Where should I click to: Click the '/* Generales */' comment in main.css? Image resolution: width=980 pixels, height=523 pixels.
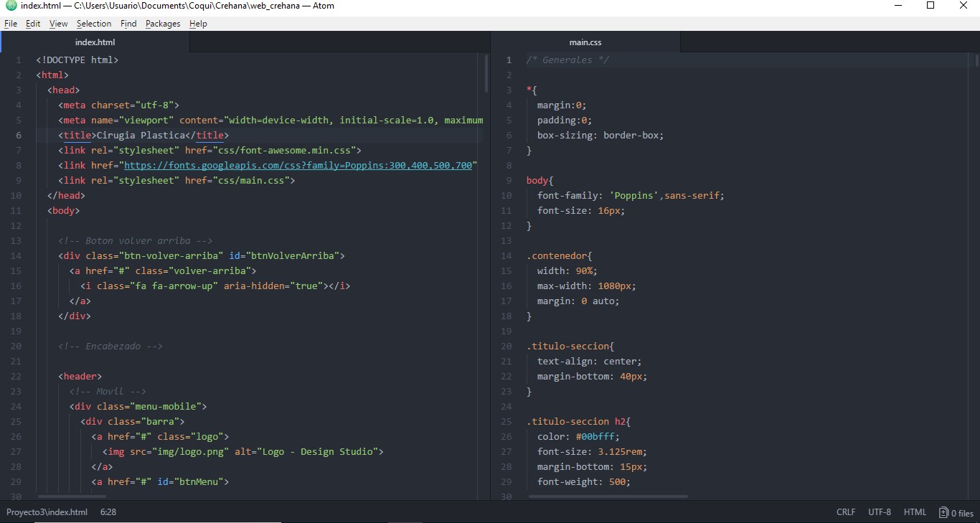click(x=567, y=60)
